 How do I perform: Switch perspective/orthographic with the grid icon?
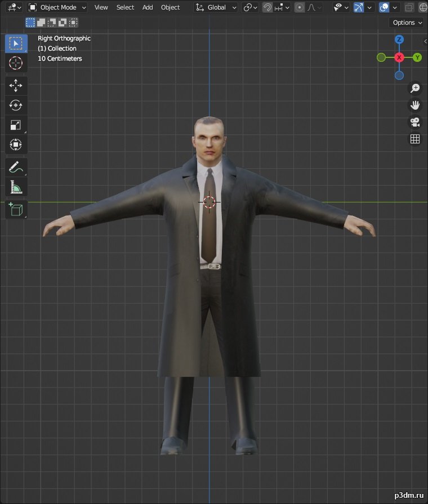click(415, 139)
